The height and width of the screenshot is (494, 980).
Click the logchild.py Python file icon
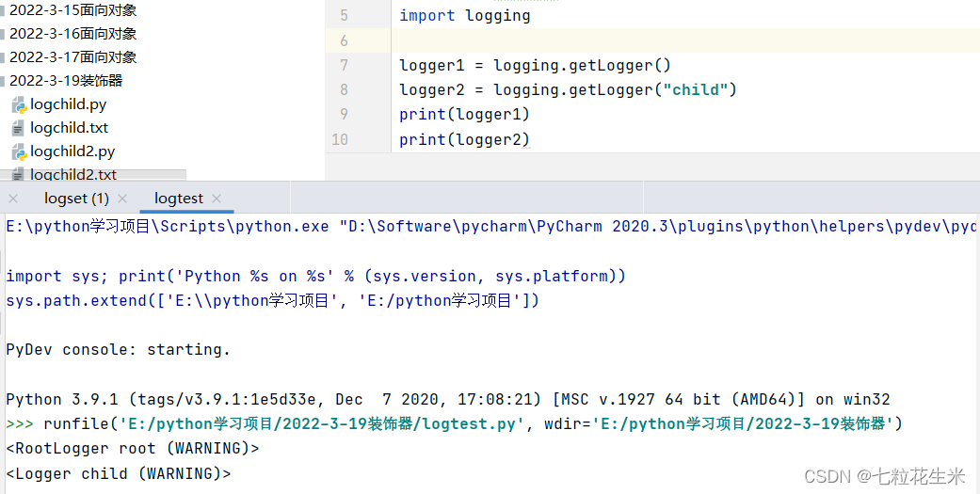20,105
